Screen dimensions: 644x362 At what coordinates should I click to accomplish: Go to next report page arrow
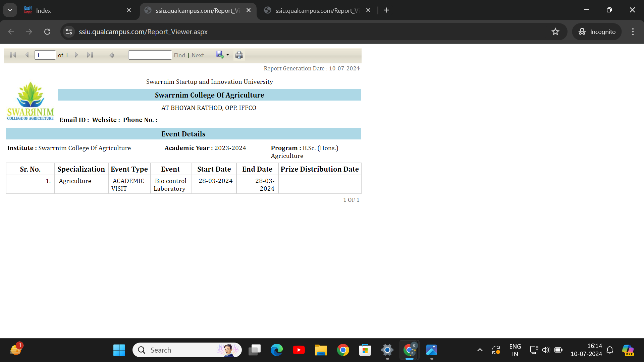pyautogui.click(x=76, y=55)
